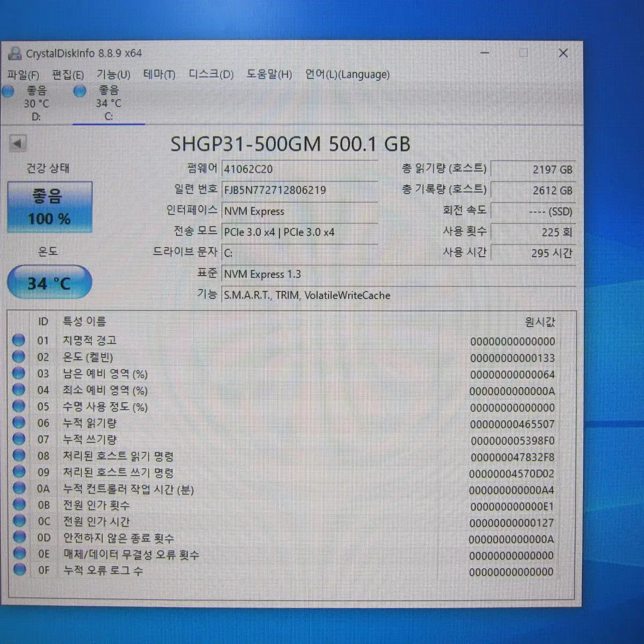Click status dot for 0A 누적 컨트롤러 작업 시간
This screenshot has height=644, width=644.
coord(19,488)
